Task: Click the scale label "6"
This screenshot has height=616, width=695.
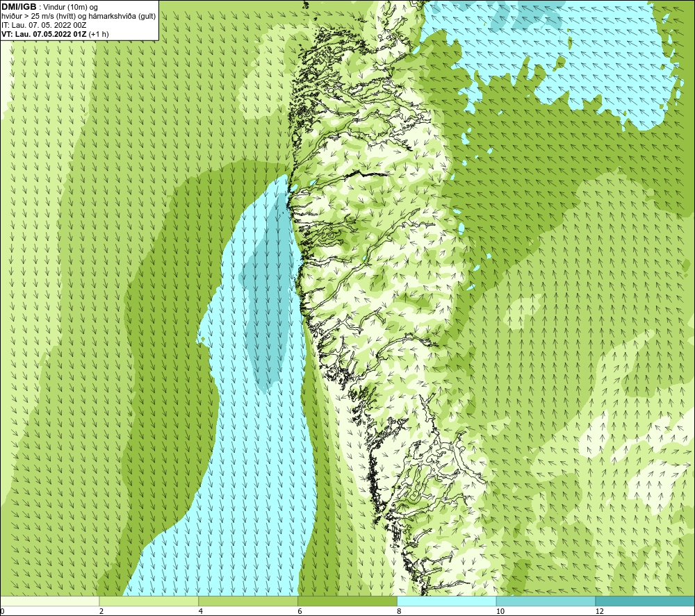Action: (300, 612)
